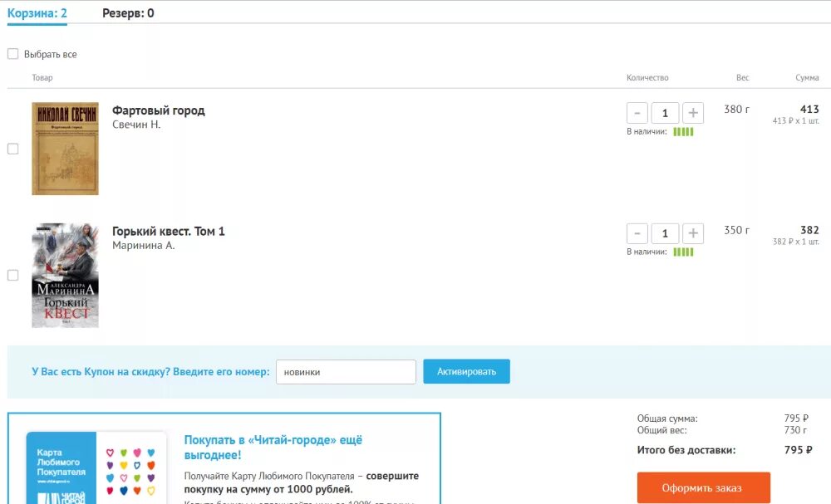Open the Покупать в «Читай-городе» ещё выгоднее heading
The image size is (831, 504).
click(x=273, y=448)
